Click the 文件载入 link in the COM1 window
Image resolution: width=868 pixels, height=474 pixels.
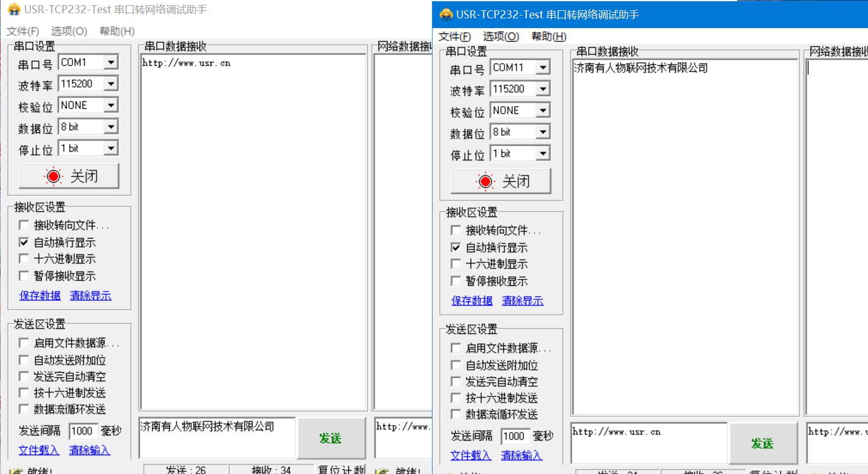click(38, 450)
